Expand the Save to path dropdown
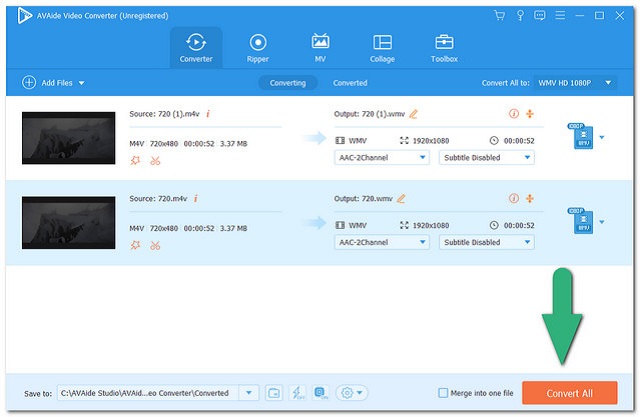 (x=249, y=393)
